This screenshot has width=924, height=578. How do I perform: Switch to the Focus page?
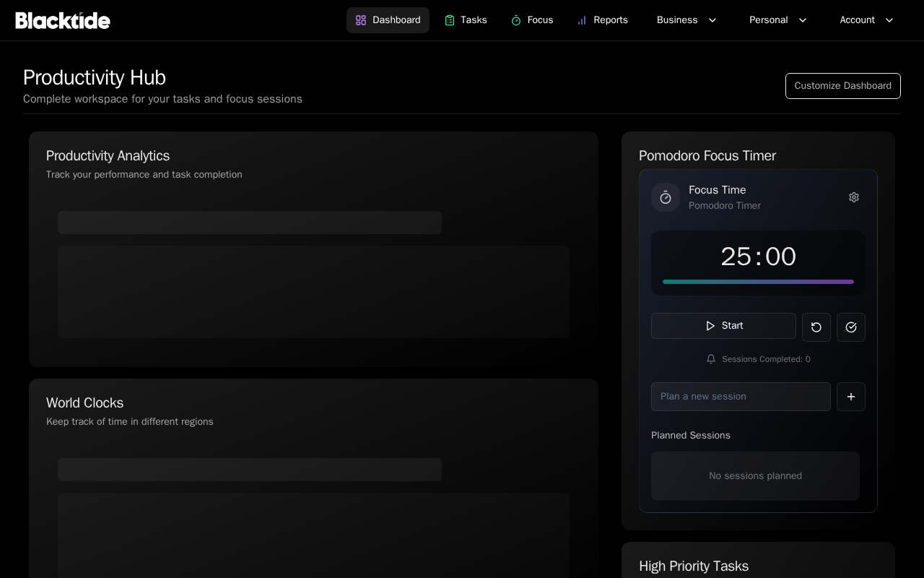pyautogui.click(x=532, y=20)
